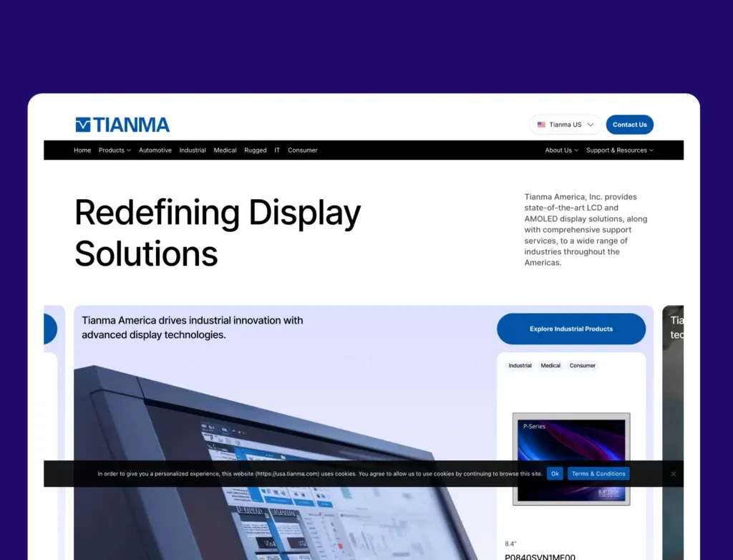Open Terms & Conditions from cookie banner
Screen dimensions: 733x560
pyautogui.click(x=598, y=473)
